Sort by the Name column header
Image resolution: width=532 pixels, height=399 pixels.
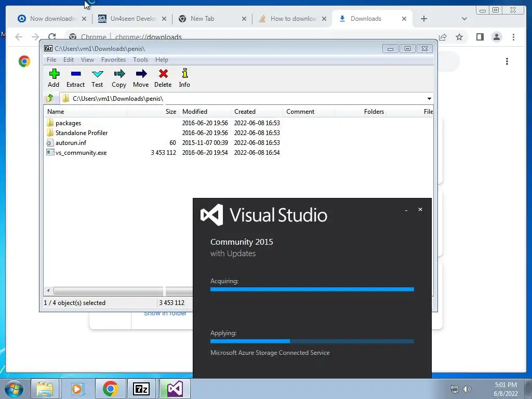86,112
